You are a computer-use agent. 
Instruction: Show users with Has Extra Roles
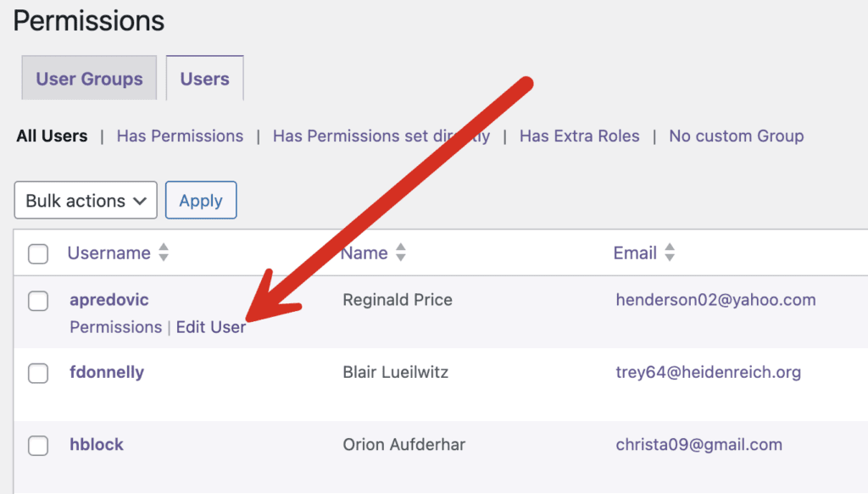click(580, 136)
